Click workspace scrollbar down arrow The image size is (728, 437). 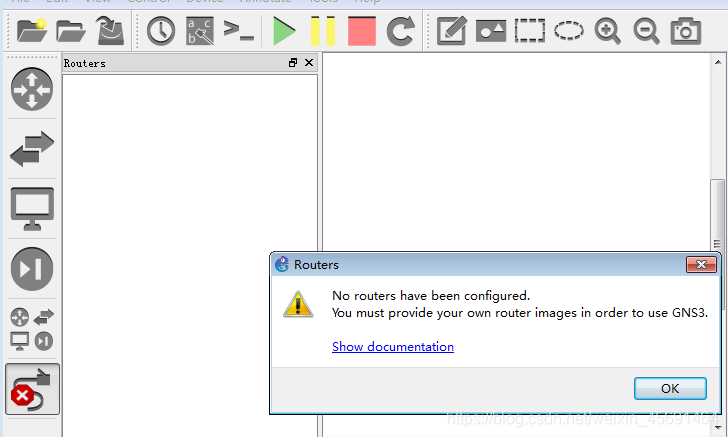(x=718, y=428)
